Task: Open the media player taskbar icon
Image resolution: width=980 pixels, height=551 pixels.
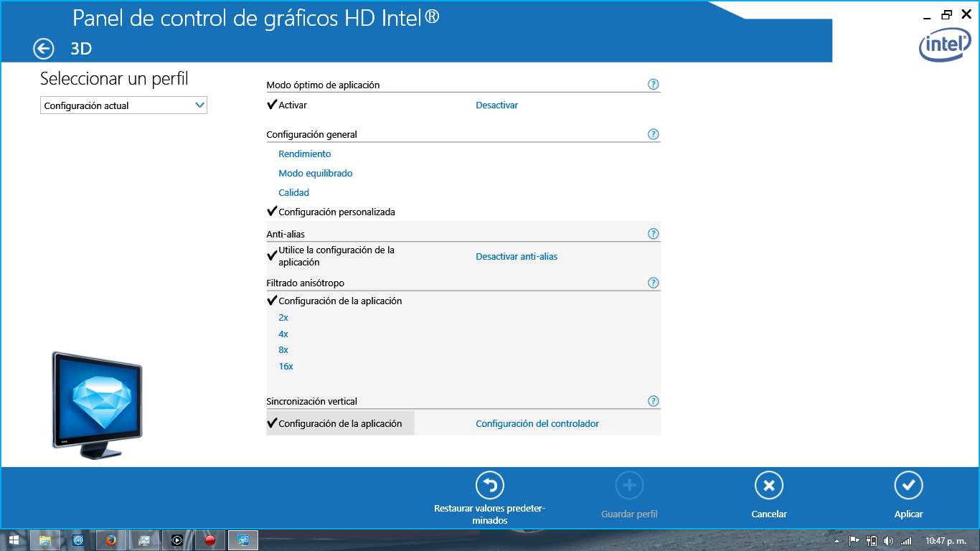Action: (177, 540)
